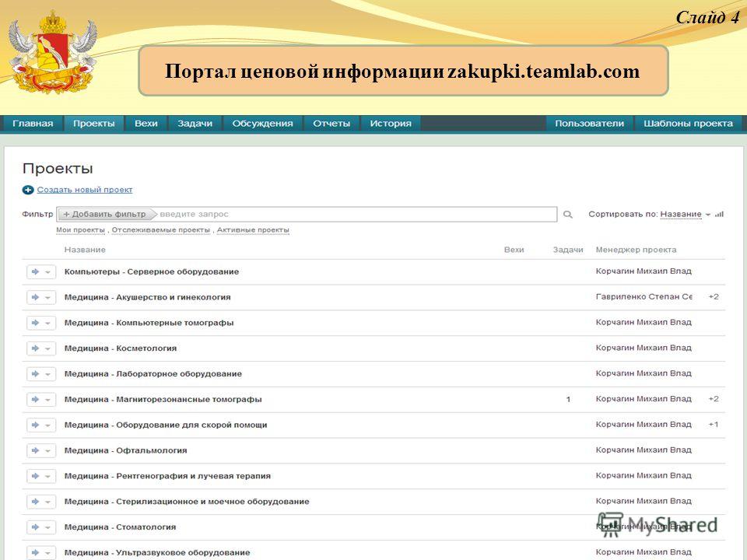Open project Медицина - Компьютерные томографы

pos(149,323)
